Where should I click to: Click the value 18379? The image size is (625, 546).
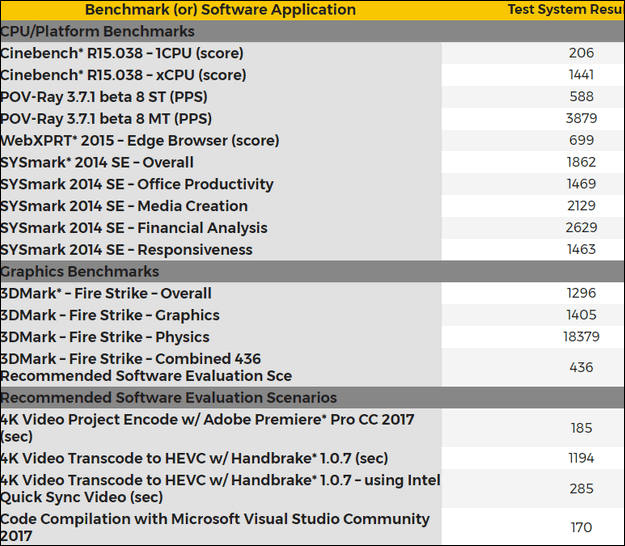581,337
